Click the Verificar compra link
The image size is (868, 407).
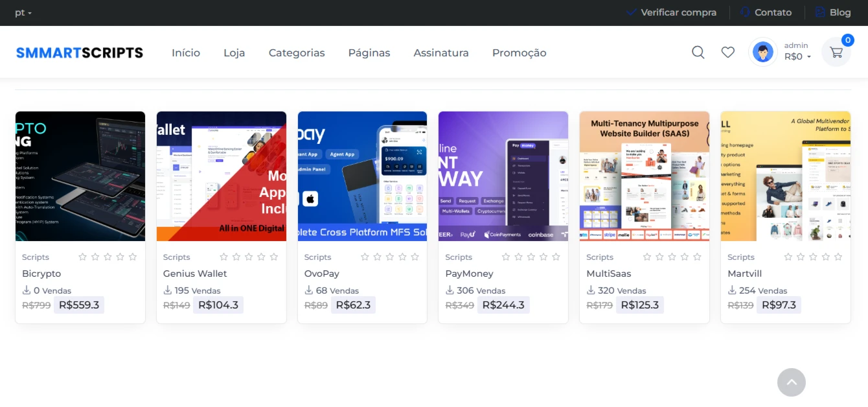tap(679, 12)
